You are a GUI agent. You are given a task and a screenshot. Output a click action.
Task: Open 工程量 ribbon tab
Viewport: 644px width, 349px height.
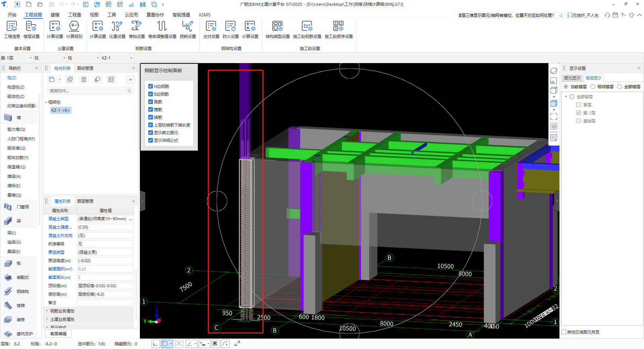(75, 15)
